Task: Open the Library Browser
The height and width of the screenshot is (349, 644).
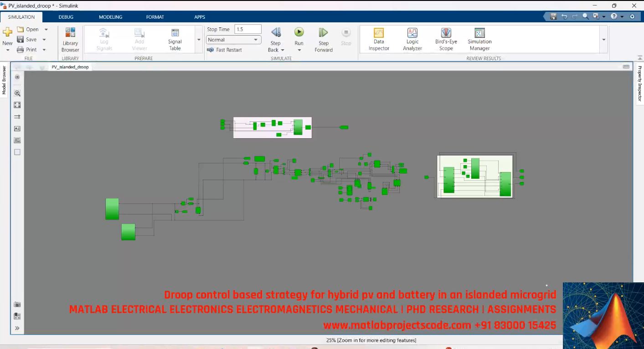Action: 70,40
